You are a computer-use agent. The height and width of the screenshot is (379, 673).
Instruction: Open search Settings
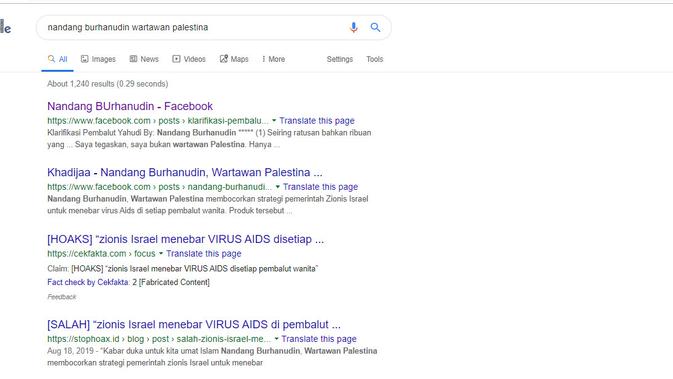340,59
